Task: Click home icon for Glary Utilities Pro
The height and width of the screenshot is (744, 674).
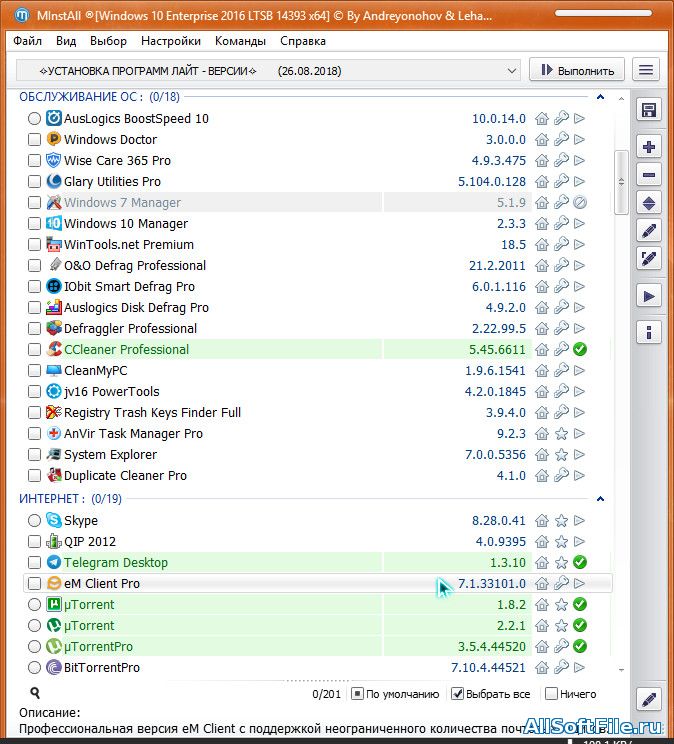Action: (x=542, y=182)
